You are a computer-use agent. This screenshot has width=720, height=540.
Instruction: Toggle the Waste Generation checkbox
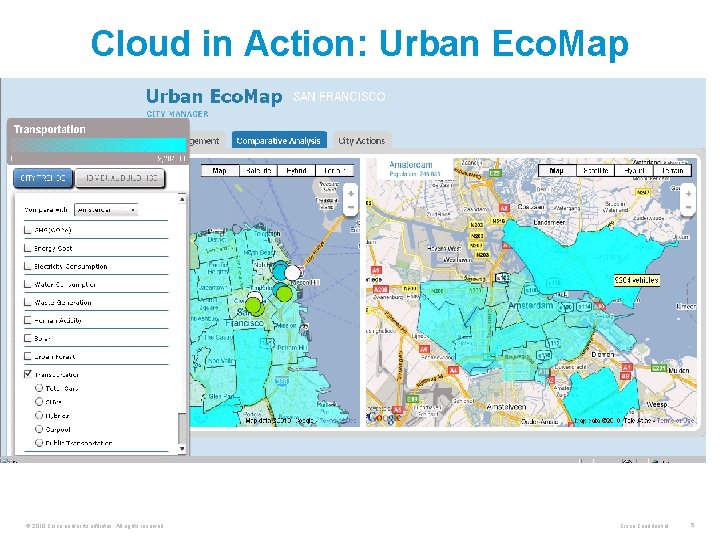click(28, 302)
